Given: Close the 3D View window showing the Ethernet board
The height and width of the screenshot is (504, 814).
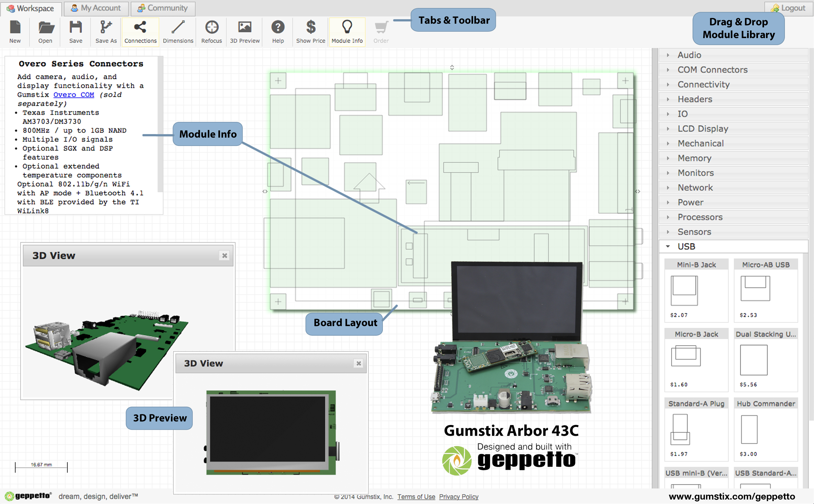Looking at the screenshot, I should tap(225, 256).
